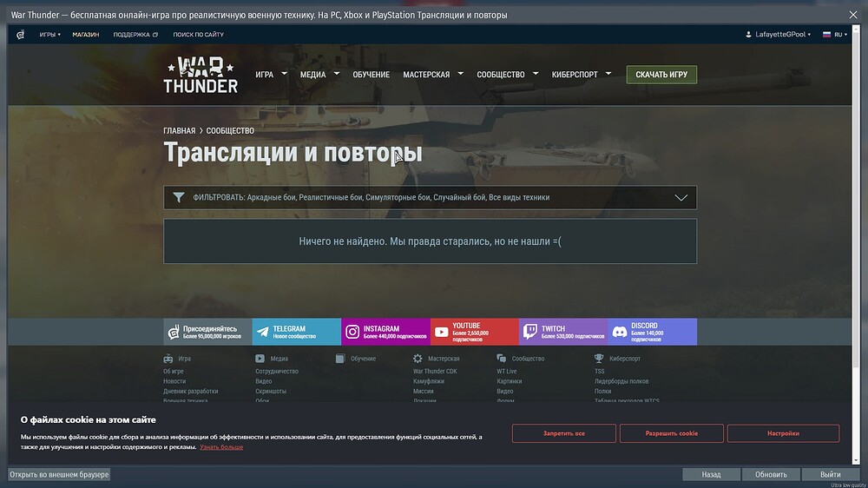Open the Instagram social tile
Screen dimensions: 868x488
tap(386, 332)
